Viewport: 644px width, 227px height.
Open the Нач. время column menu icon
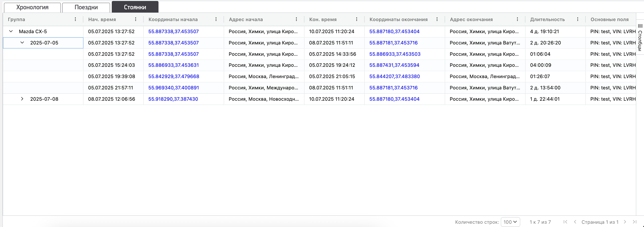[136, 19]
